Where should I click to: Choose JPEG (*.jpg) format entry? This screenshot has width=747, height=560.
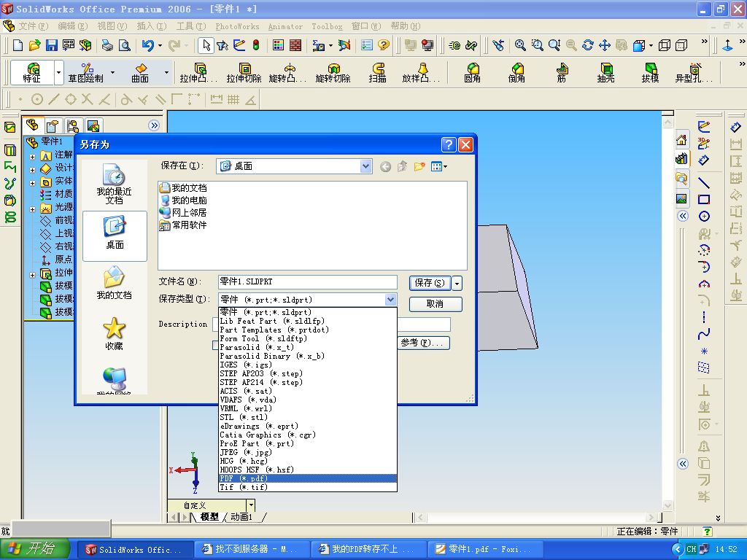click(x=307, y=452)
